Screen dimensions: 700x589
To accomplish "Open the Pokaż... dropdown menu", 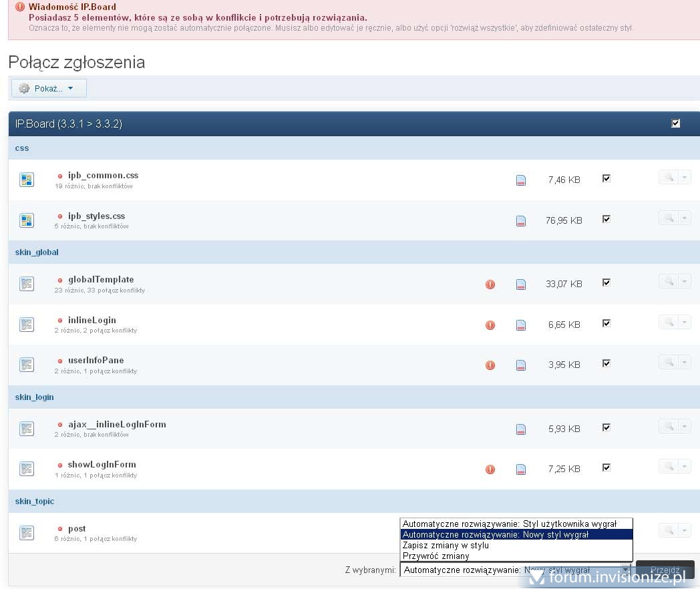I will click(x=49, y=88).
